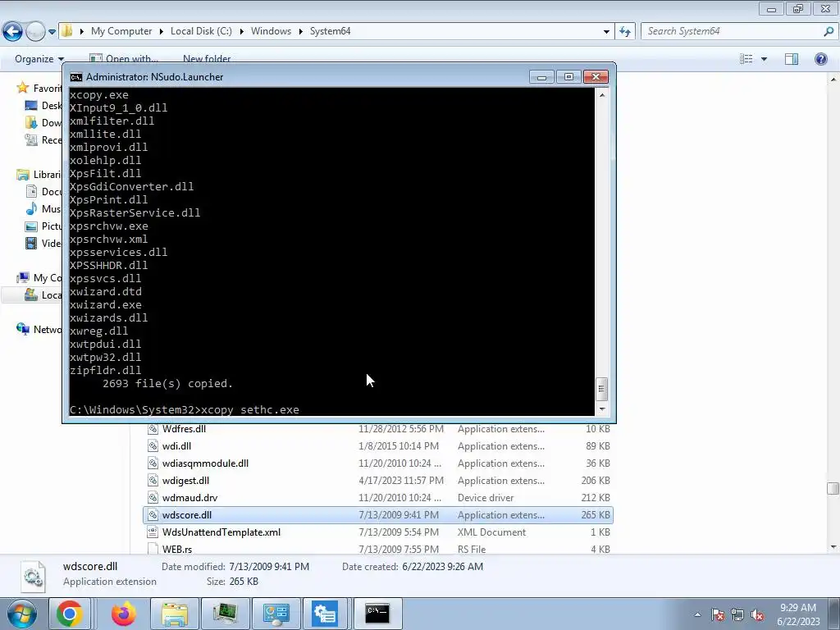The image size is (840, 630).
Task: Select Local Disk (C:) in the address breadcrumb
Action: tap(201, 31)
